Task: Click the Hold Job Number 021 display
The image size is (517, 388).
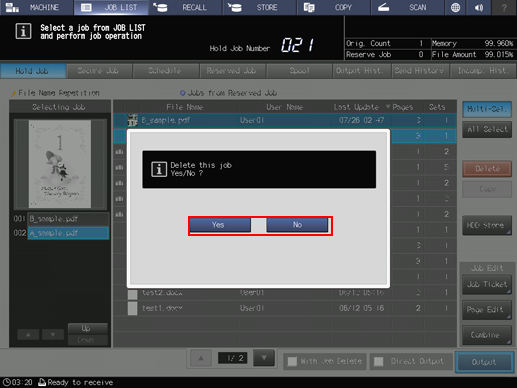Action: coord(297,45)
